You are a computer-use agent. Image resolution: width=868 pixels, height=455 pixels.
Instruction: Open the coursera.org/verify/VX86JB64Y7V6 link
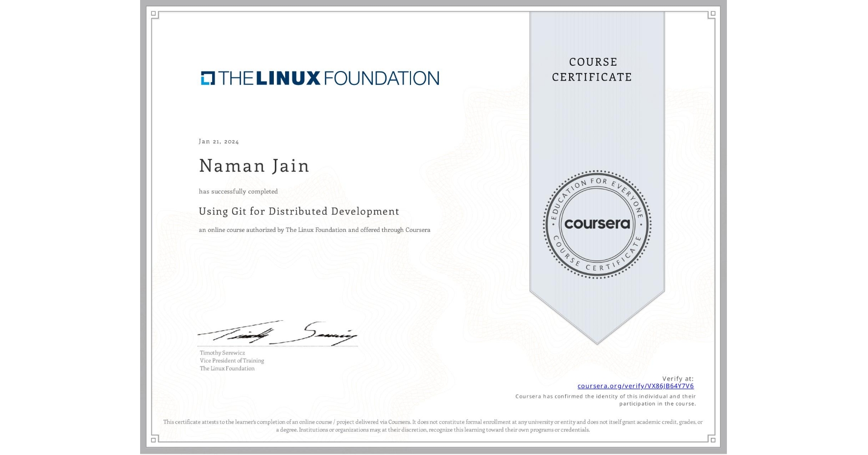[636, 386]
